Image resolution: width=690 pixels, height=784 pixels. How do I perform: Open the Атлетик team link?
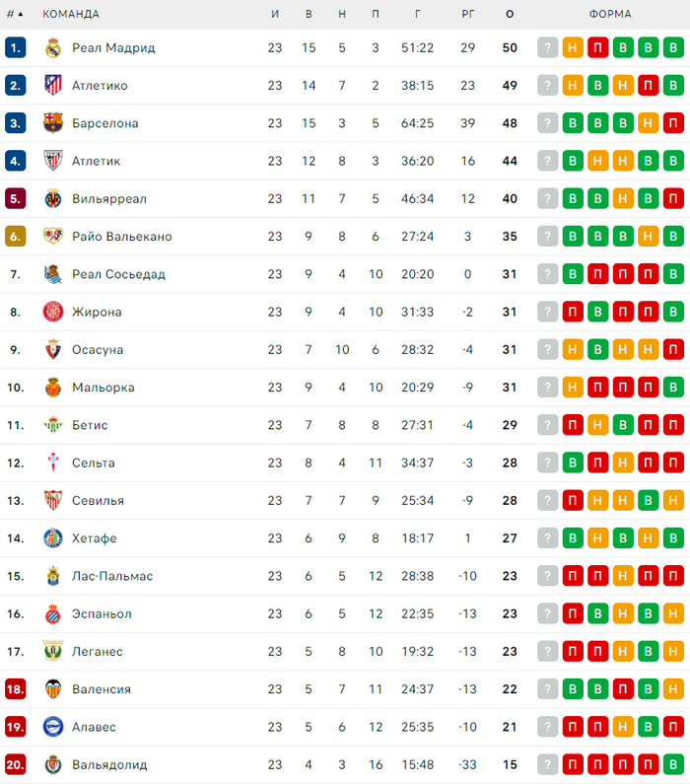pyautogui.click(x=97, y=161)
